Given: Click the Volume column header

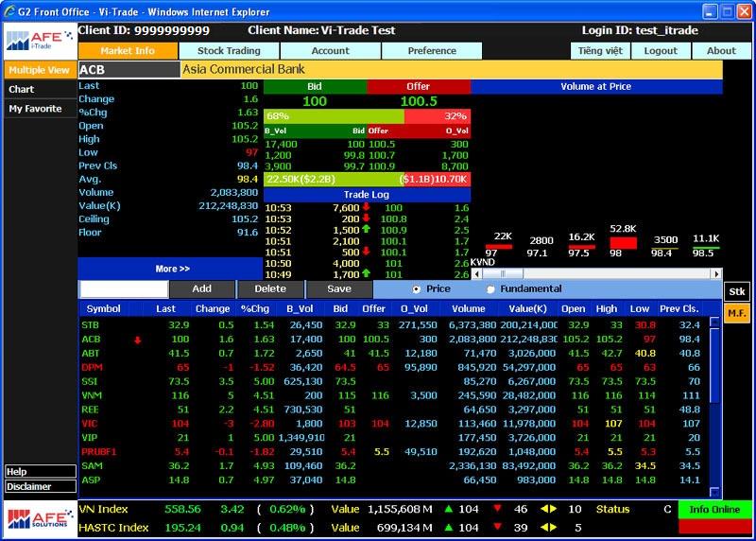Looking at the screenshot, I should coord(469,309).
